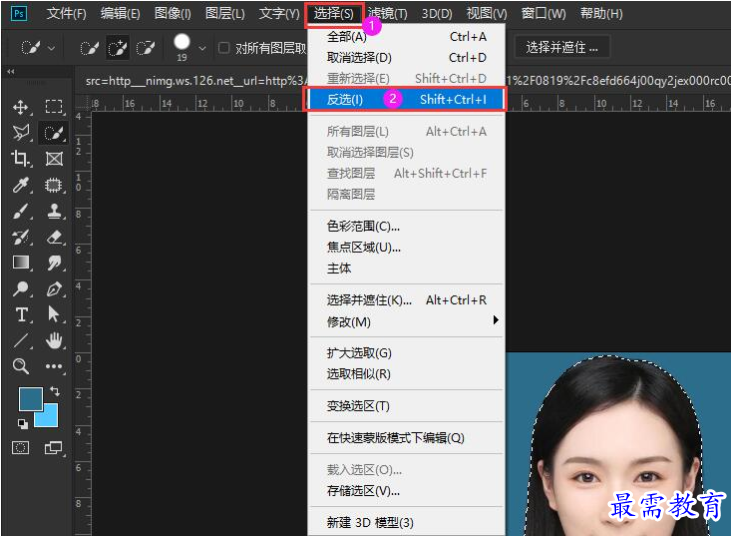Select the Line tool
This screenshot has width=732, height=537.
[x=21, y=340]
